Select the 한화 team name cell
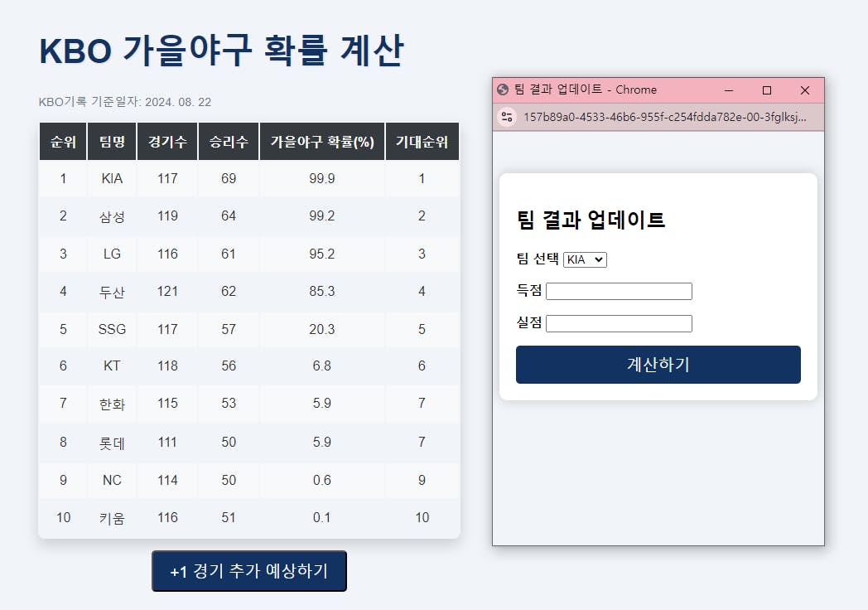This screenshot has height=610, width=868. [x=112, y=404]
